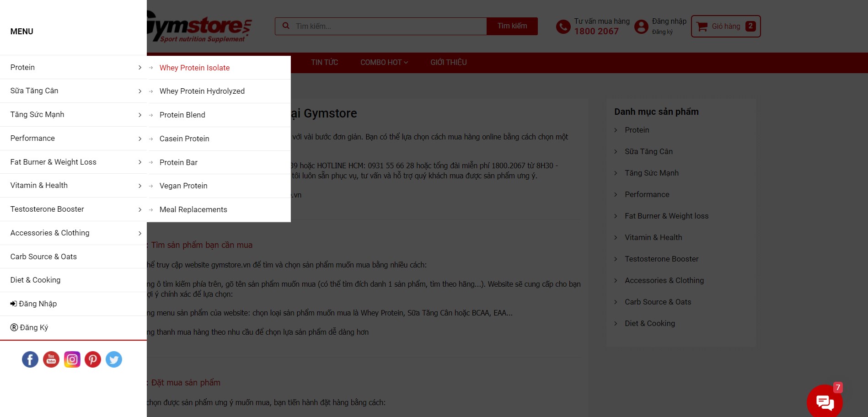Go to the GIỚI THIỆU tab
Image resolution: width=868 pixels, height=417 pixels.
449,63
